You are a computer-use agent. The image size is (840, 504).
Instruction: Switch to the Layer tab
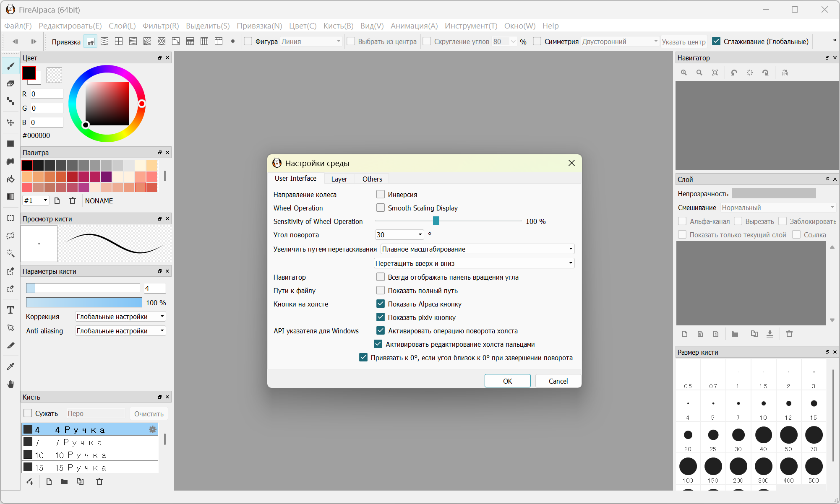[339, 179]
